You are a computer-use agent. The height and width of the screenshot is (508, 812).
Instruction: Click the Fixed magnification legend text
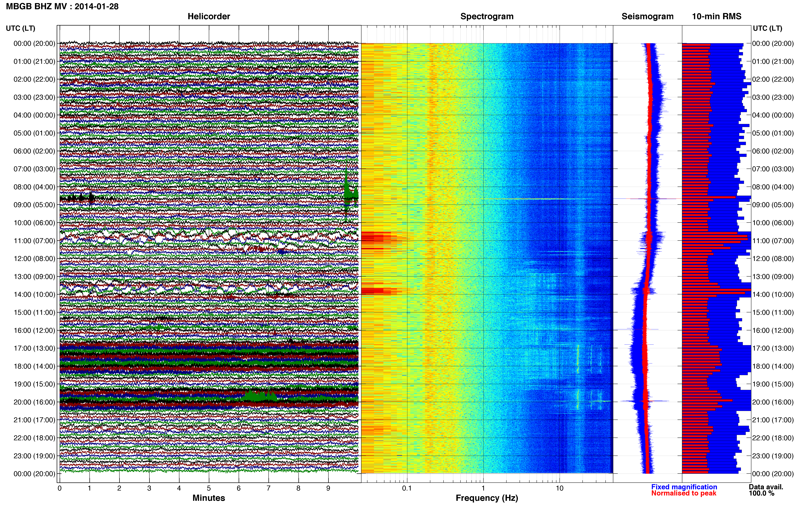(x=684, y=487)
